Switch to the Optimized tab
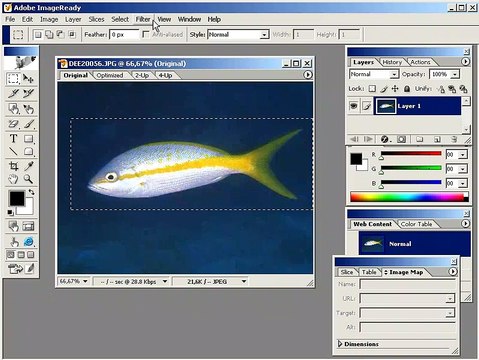This screenshot has width=479, height=360. click(x=110, y=75)
